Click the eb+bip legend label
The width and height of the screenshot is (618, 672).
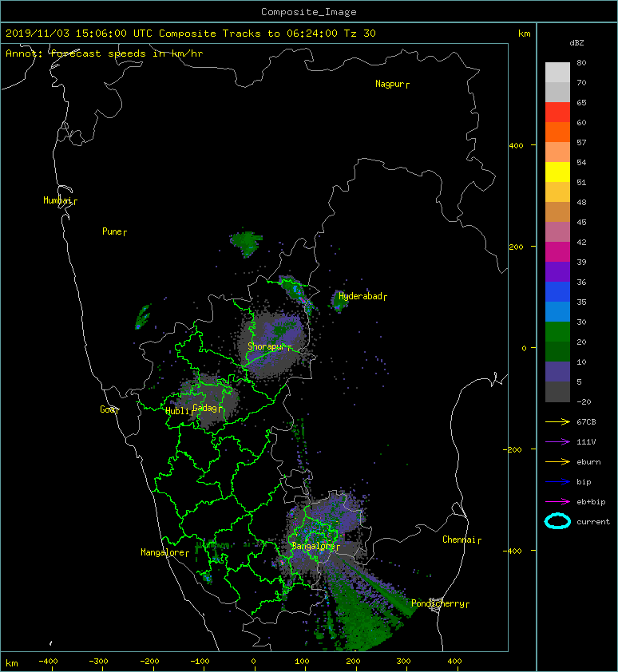coord(591,502)
